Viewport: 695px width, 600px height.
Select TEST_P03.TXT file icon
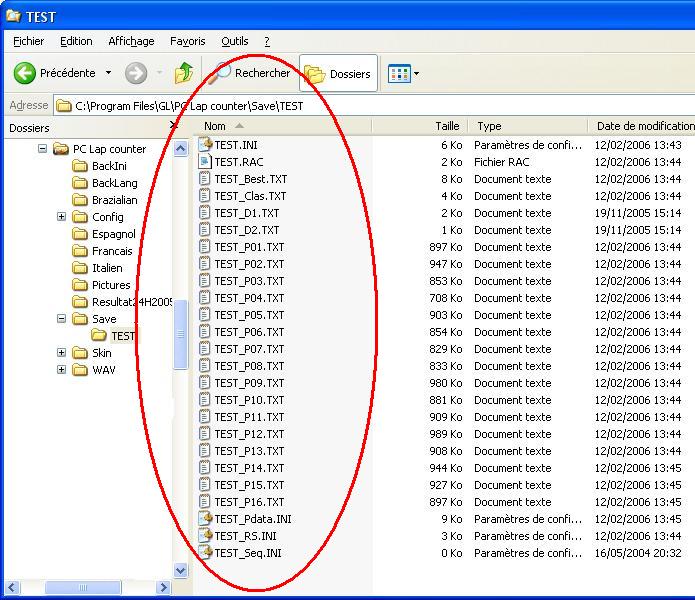(x=204, y=281)
